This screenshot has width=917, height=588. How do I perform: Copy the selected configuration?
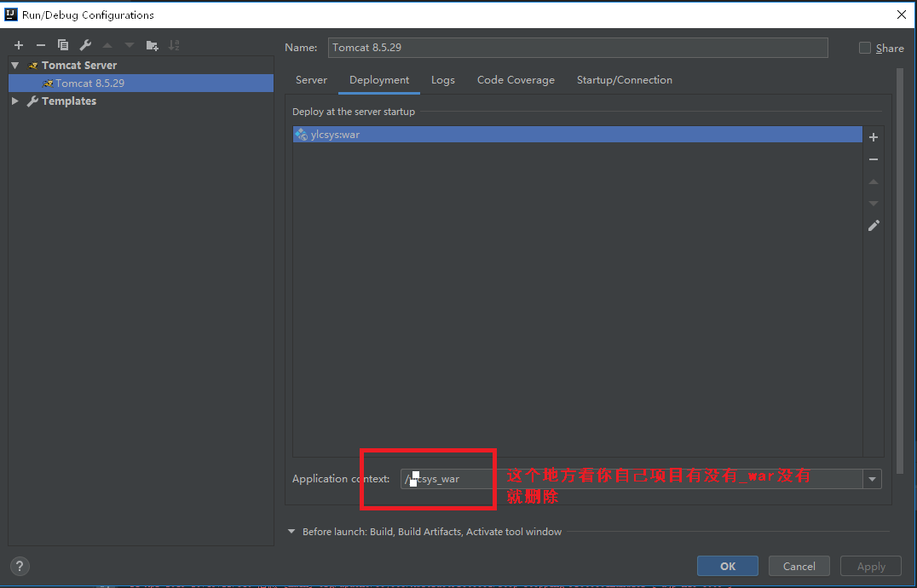point(63,45)
